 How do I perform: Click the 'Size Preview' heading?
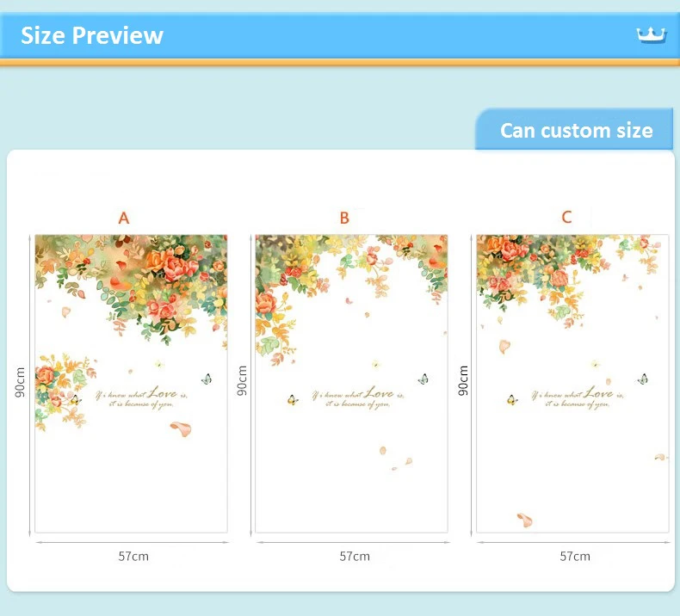tap(92, 35)
